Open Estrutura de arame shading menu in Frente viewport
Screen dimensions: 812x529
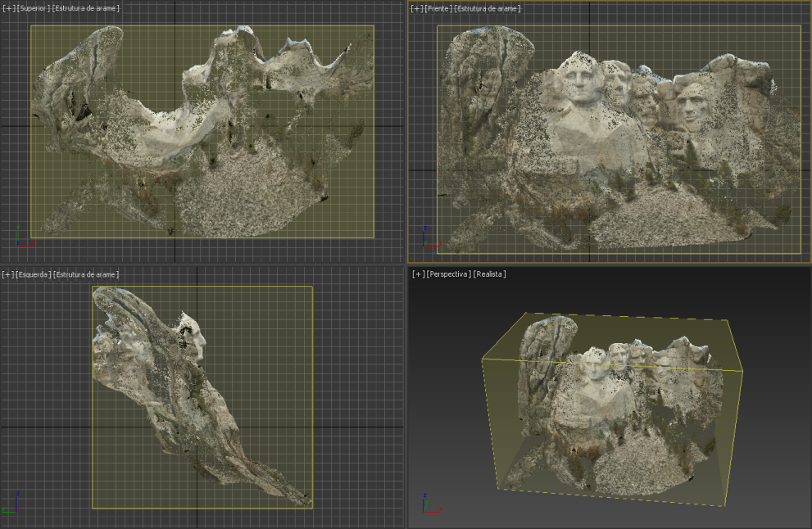pyautogui.click(x=488, y=8)
